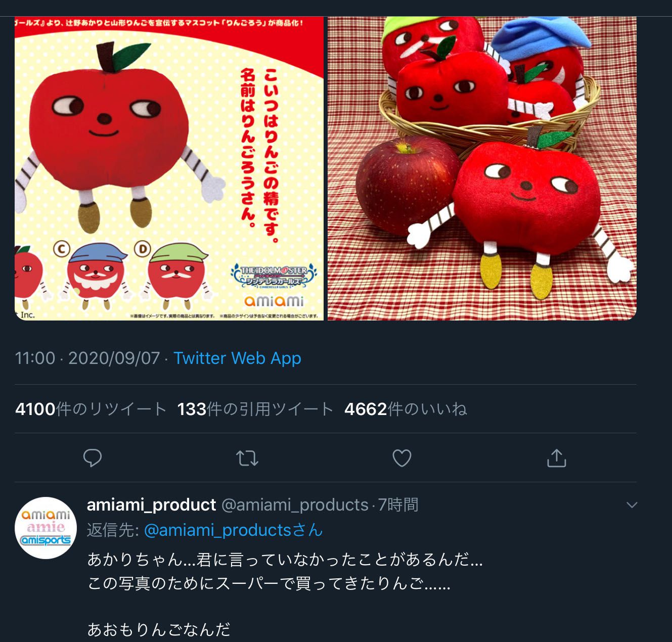Open the share upload icon

(x=556, y=458)
